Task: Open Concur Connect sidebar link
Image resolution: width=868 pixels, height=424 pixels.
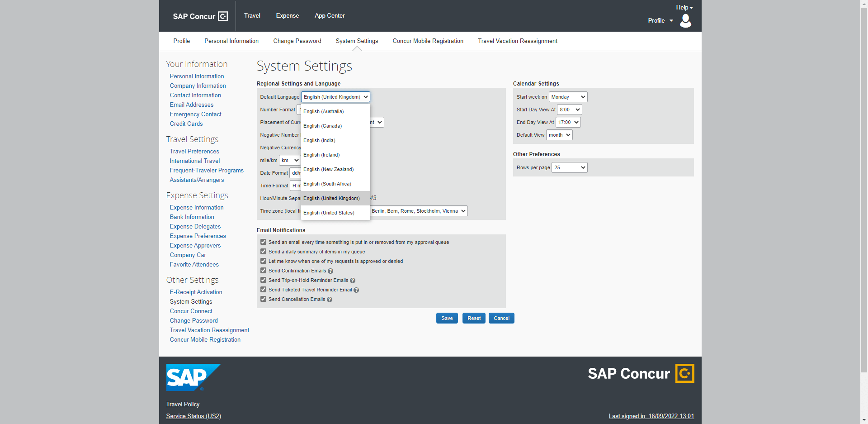Action: [191, 311]
